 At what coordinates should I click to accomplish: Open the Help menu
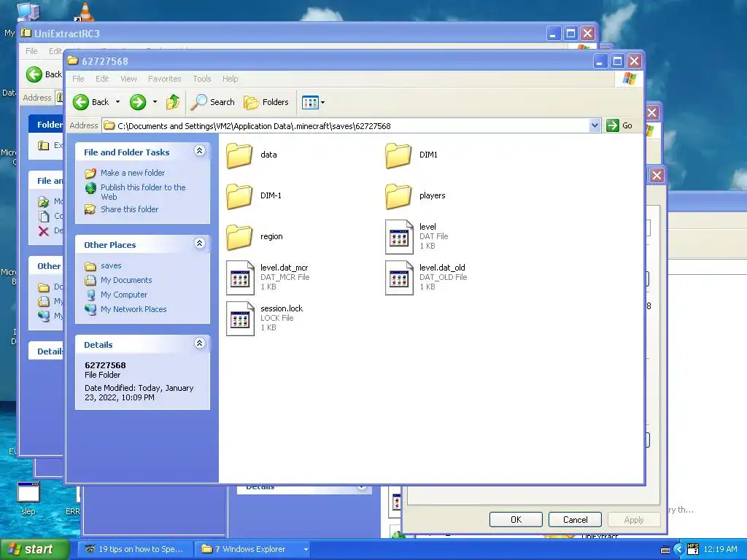pyautogui.click(x=230, y=79)
